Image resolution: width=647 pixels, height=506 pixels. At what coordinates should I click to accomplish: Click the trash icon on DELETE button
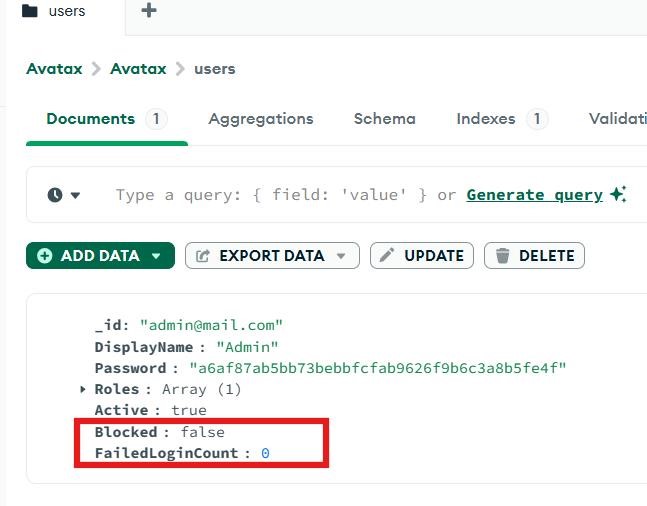tap(502, 256)
